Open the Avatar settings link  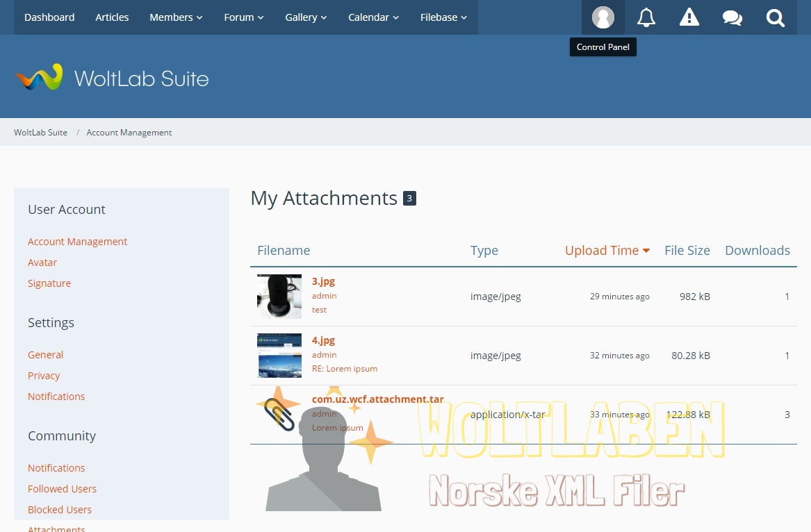42,263
